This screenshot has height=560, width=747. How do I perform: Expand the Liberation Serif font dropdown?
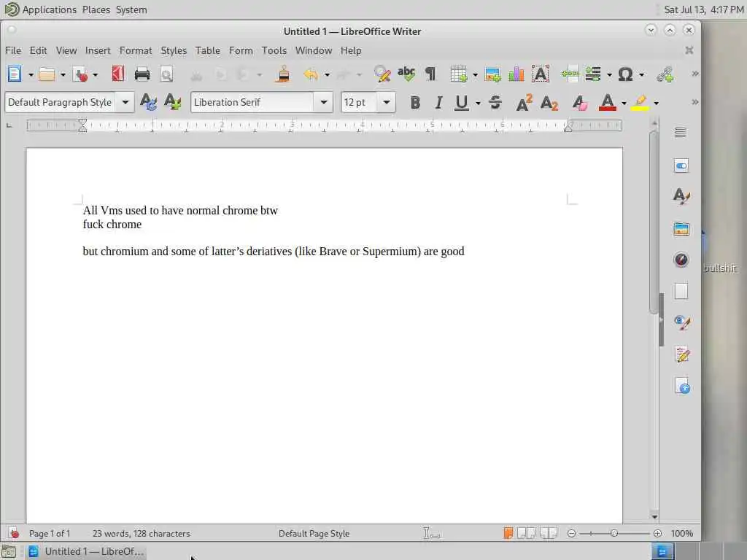point(323,102)
